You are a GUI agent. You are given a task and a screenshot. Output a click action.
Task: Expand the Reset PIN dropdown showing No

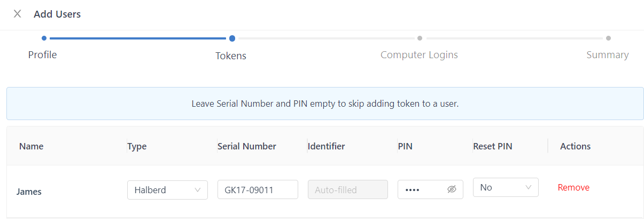(x=505, y=187)
